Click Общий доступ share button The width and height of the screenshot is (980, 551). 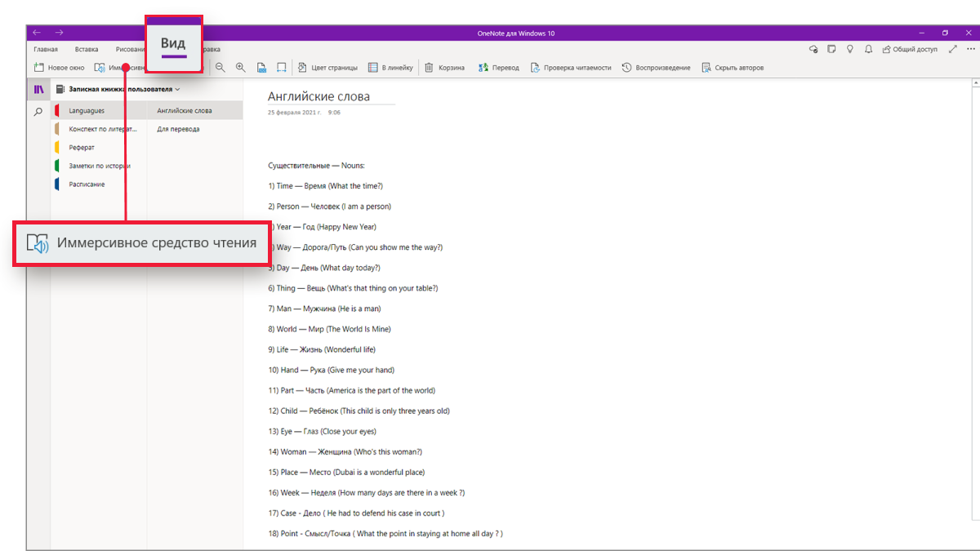point(910,49)
